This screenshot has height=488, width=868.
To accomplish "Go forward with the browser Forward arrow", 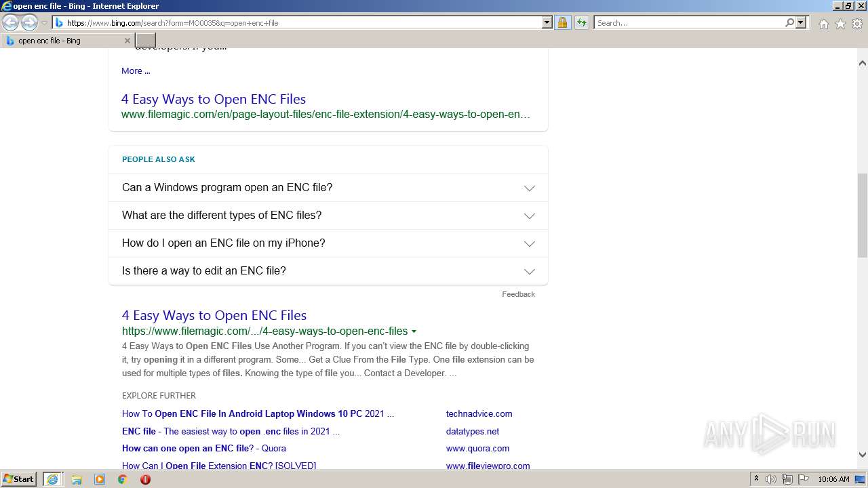I will tap(29, 23).
